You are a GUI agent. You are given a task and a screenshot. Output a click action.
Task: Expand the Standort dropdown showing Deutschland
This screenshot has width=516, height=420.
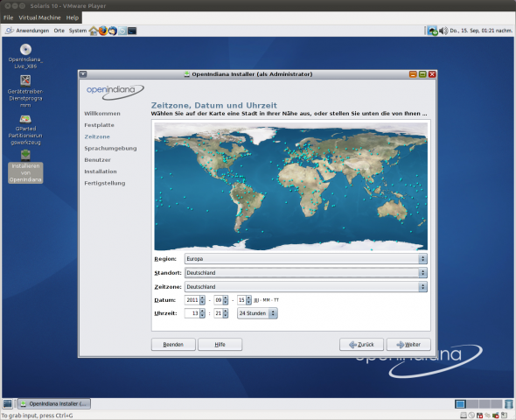[x=306, y=272]
